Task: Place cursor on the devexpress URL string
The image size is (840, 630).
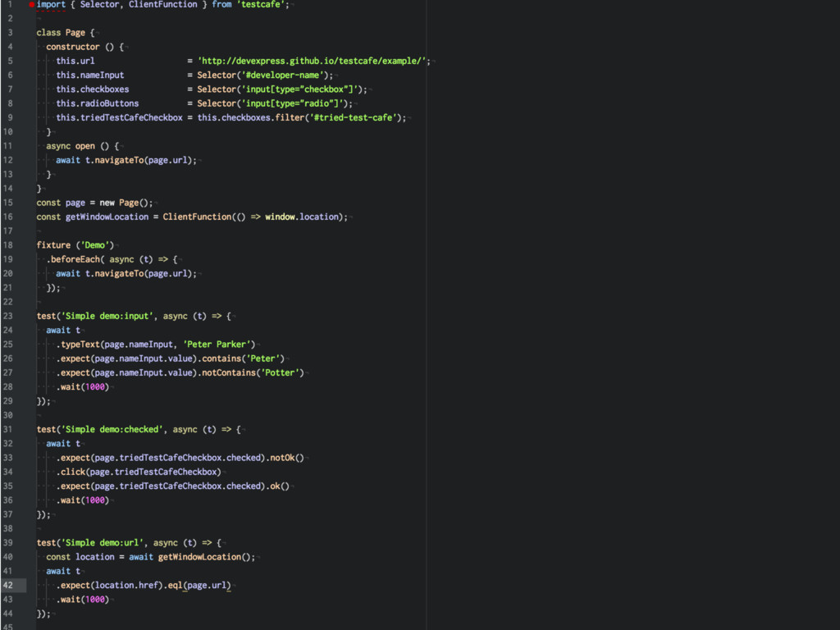Action: tap(312, 62)
